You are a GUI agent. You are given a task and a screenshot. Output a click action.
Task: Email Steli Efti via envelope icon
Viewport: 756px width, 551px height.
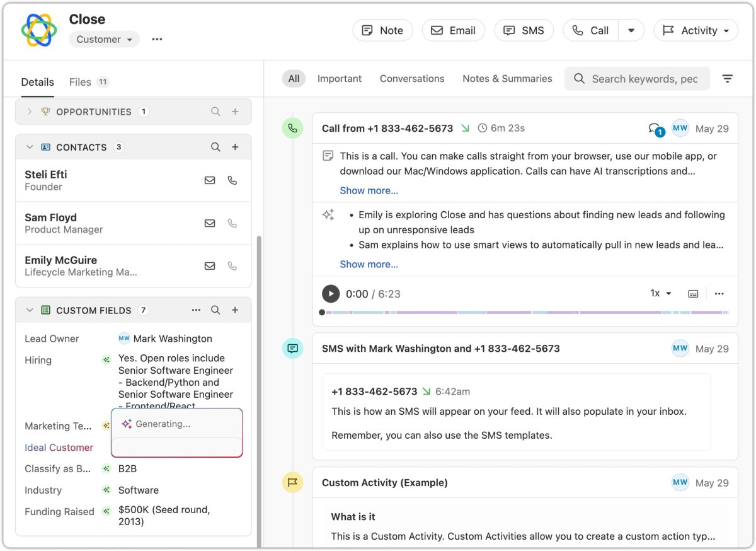210,180
